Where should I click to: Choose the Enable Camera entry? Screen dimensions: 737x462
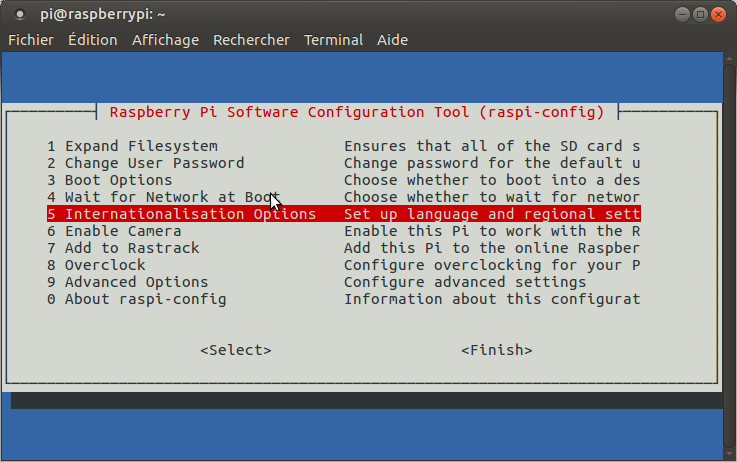[x=122, y=231]
